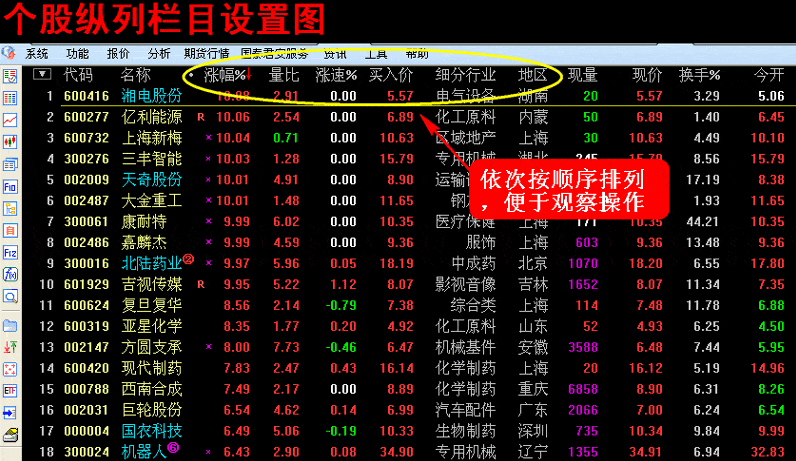Select stock 方圆支承 in the list

pyautogui.click(x=151, y=347)
